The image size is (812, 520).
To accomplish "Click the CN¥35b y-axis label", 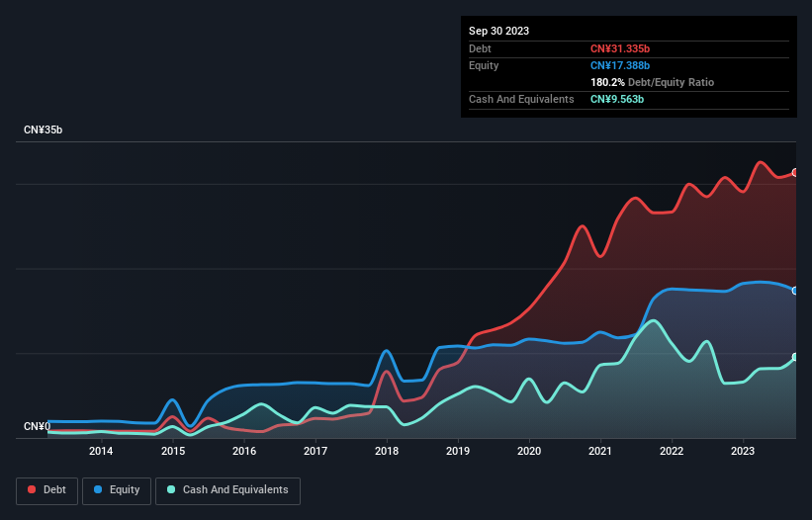I will tap(43, 130).
